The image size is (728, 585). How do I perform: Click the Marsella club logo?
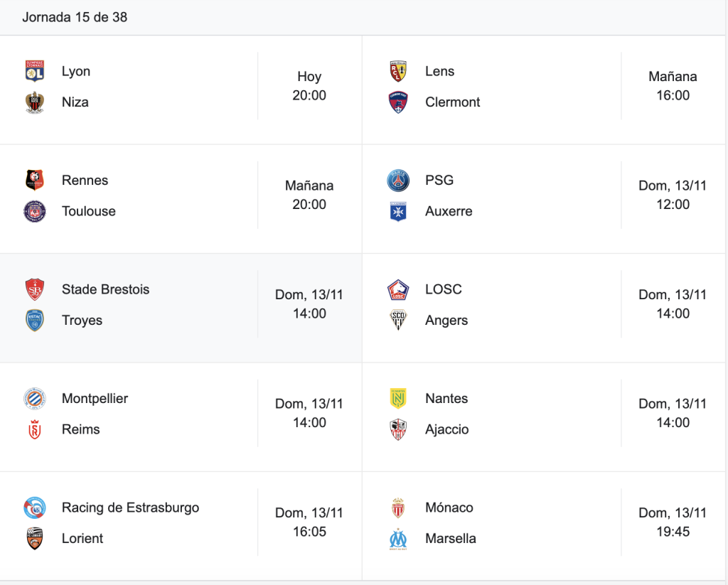tap(398, 539)
